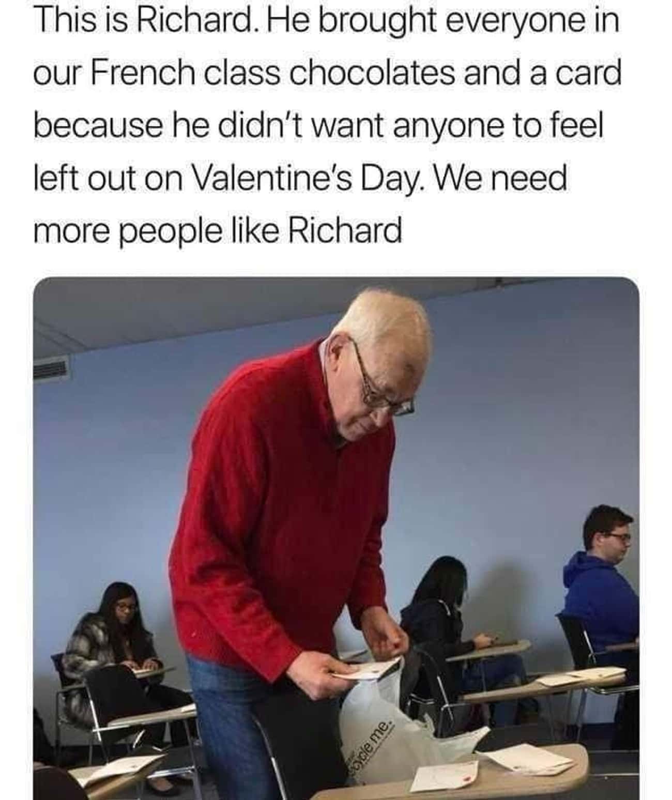Viewport: 672px width, 800px height.
Task: Click the card on the bottom-left desk
Action: [x=119, y=767]
